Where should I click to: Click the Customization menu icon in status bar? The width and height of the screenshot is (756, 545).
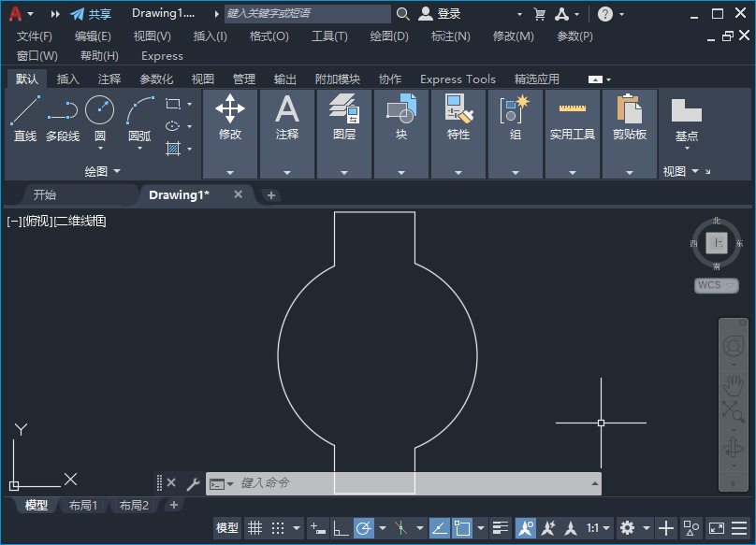click(739, 528)
